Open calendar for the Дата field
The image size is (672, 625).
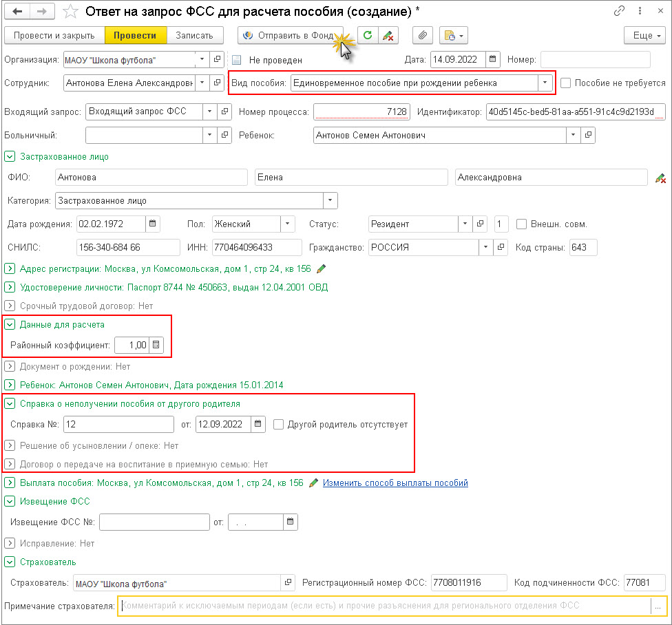pyautogui.click(x=493, y=59)
